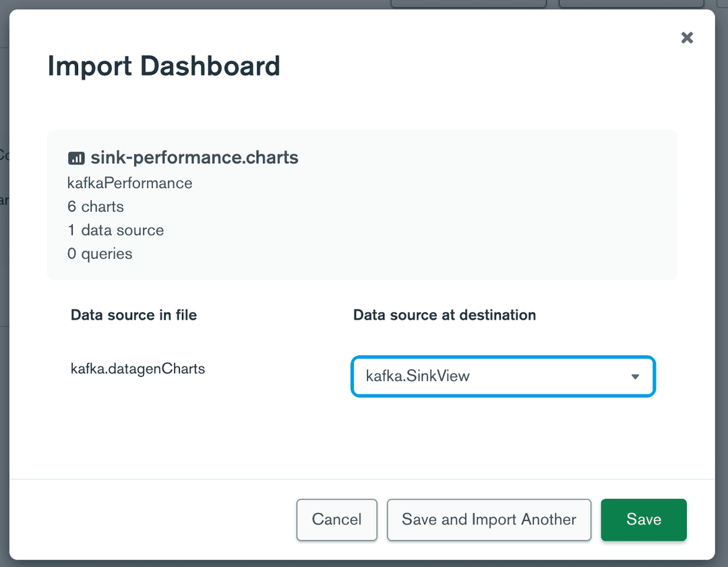Click Save and Import Another
The width and height of the screenshot is (728, 567).
pos(489,519)
